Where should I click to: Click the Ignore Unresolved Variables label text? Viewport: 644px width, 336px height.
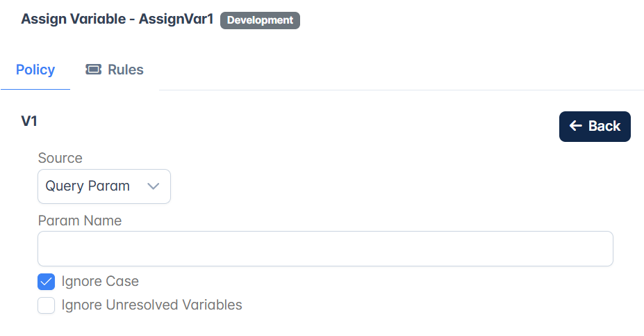[152, 305]
